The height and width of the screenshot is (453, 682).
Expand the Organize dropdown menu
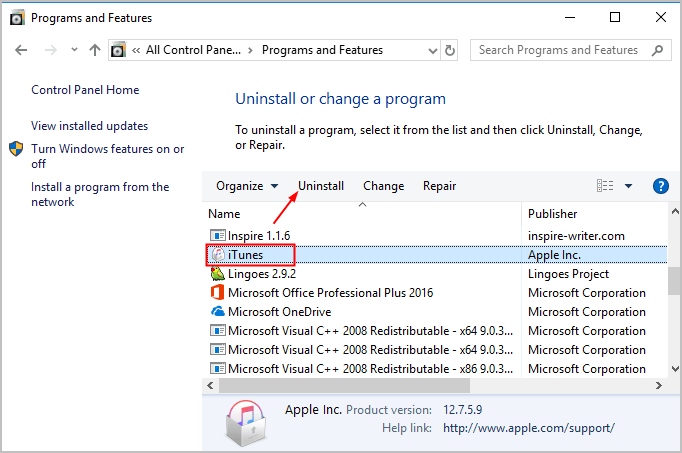[x=247, y=186]
